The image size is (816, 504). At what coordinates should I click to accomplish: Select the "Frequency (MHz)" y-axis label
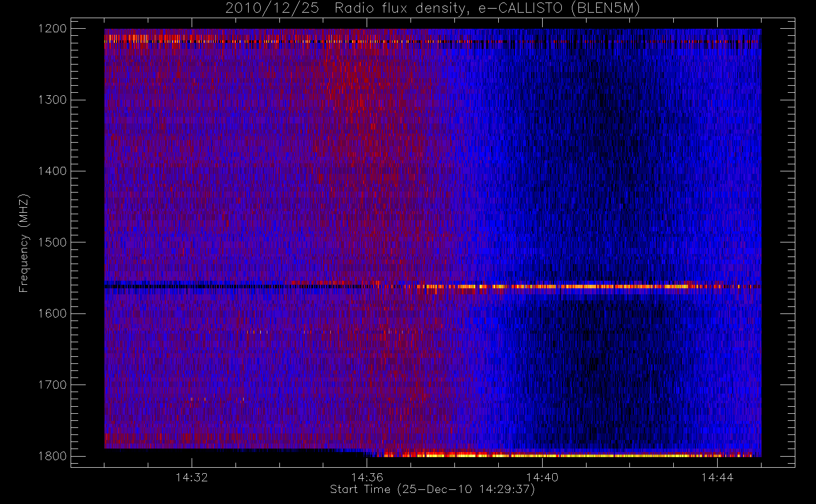pyautogui.click(x=24, y=243)
